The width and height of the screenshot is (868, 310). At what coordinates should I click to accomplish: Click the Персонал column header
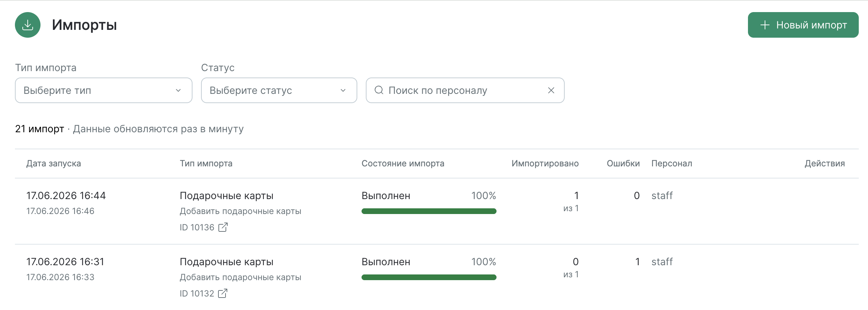(672, 164)
